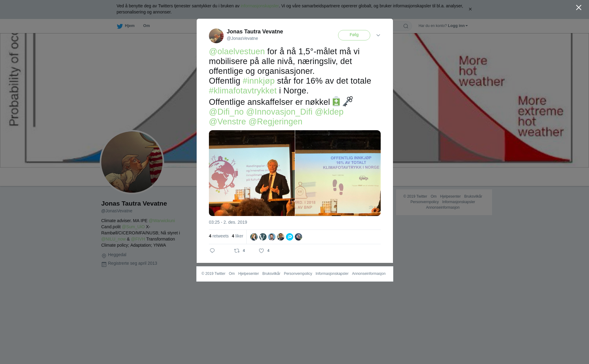Like the tweet with the heart icon

(x=261, y=251)
